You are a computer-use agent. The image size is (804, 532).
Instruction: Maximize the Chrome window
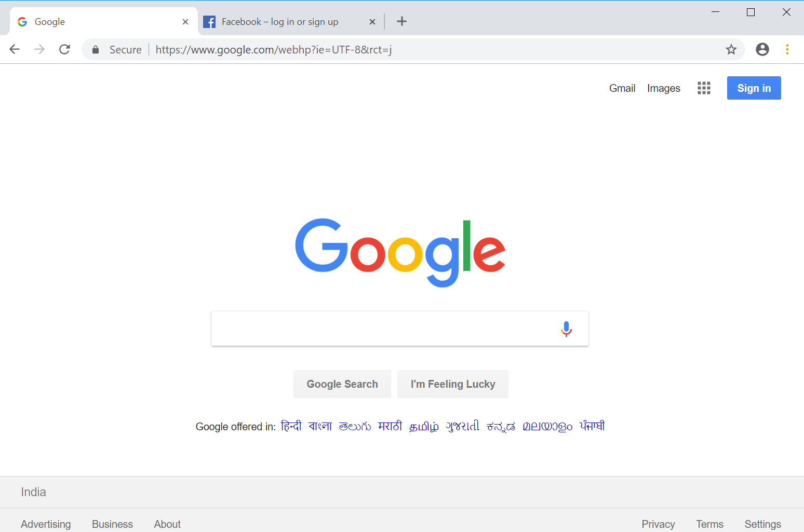(x=751, y=12)
